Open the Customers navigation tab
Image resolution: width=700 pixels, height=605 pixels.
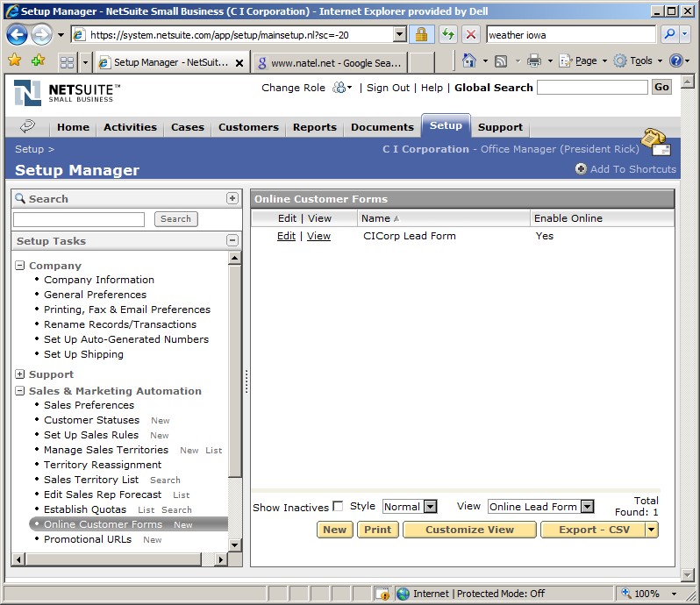coord(248,127)
